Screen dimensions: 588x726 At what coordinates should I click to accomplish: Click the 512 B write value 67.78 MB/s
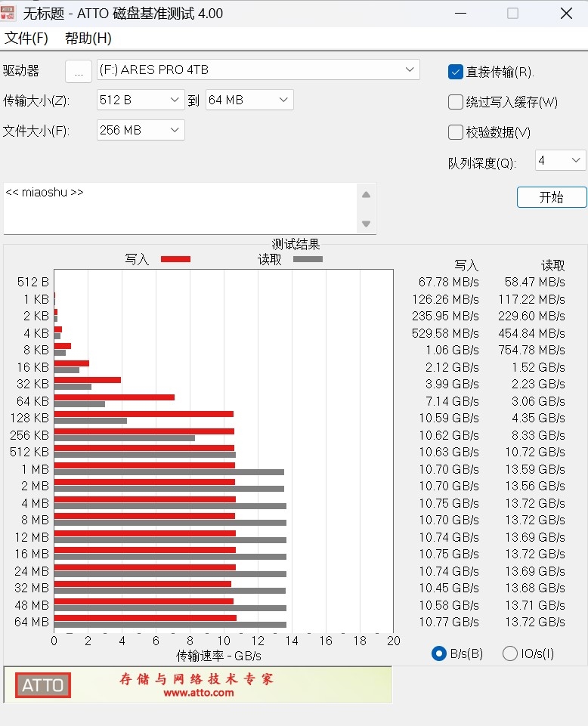point(448,282)
